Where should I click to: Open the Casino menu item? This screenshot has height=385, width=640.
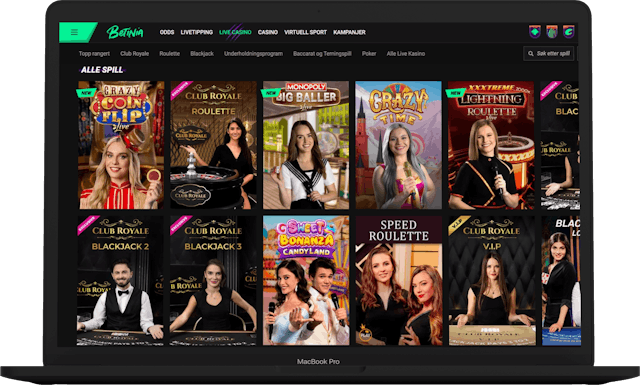(268, 32)
